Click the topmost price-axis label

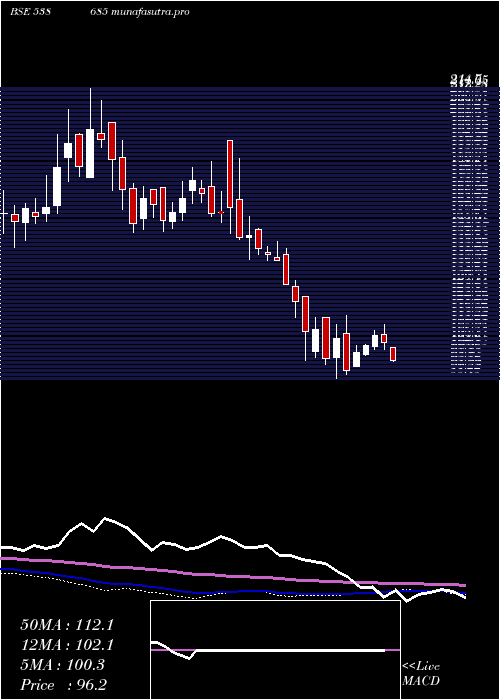point(468,80)
